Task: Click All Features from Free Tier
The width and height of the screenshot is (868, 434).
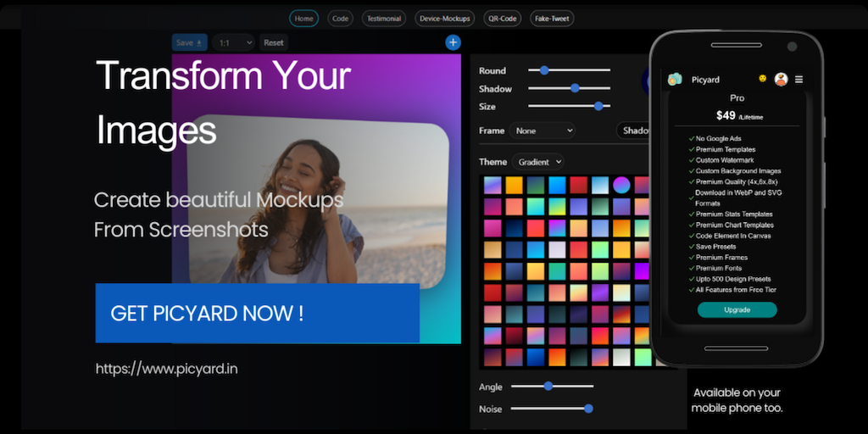Action: [732, 290]
